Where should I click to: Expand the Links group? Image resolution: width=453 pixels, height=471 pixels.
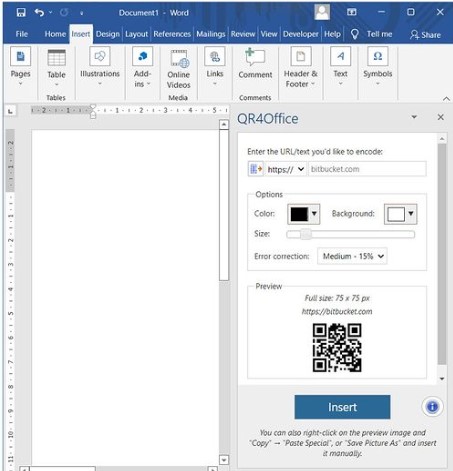pyautogui.click(x=215, y=67)
